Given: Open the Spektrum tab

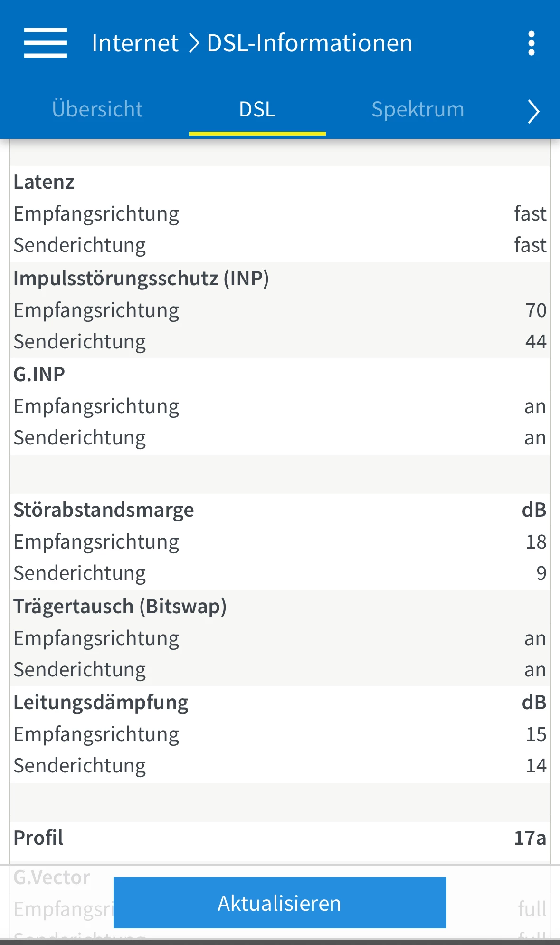Looking at the screenshot, I should click(418, 109).
